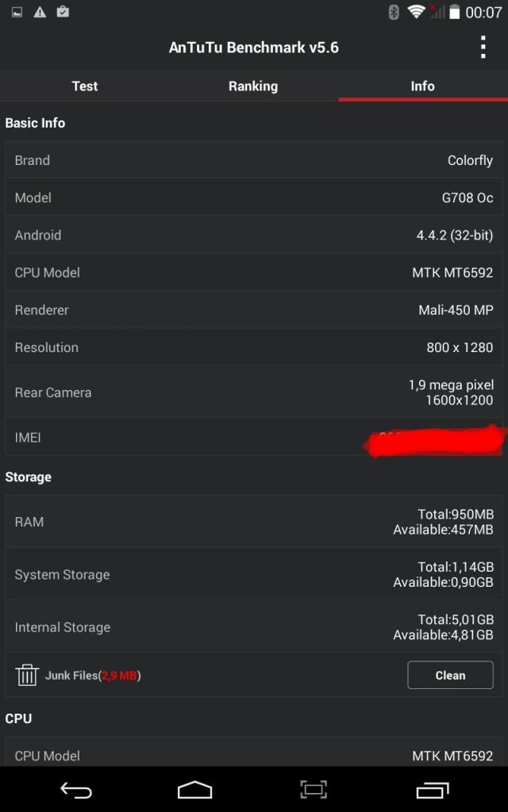This screenshot has width=508, height=812.
Task: Tap the image notification icon in status bar
Action: pyautogui.click(x=17, y=12)
